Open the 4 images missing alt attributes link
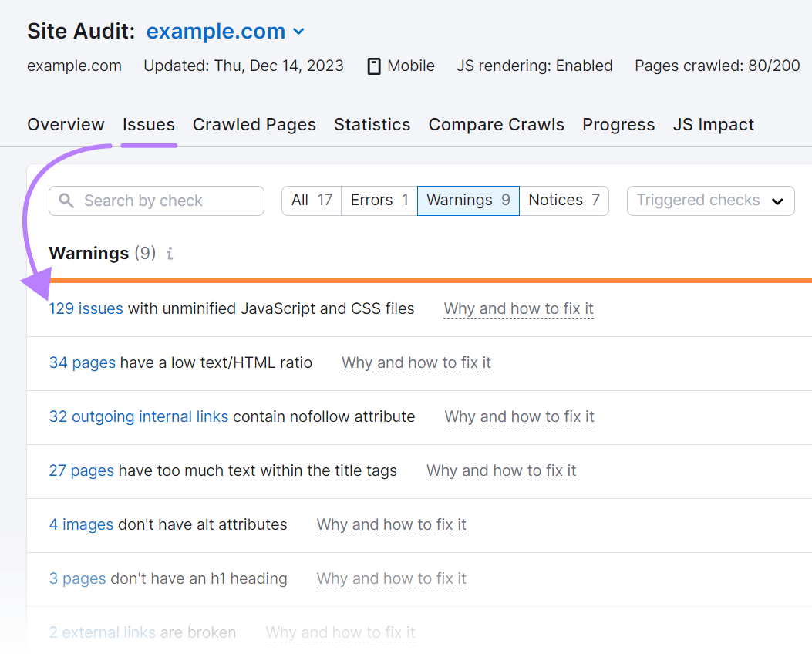812x664 pixels. 81,524
